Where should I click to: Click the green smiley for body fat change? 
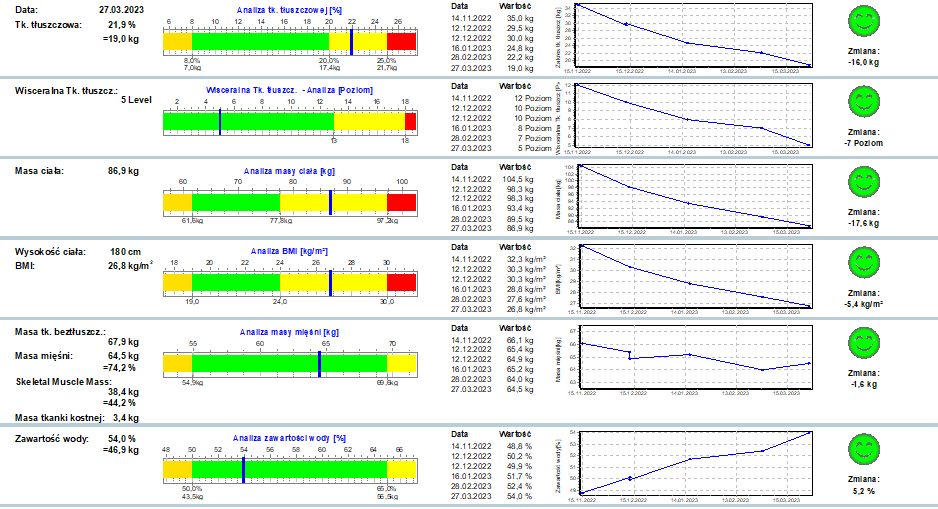coord(862,22)
